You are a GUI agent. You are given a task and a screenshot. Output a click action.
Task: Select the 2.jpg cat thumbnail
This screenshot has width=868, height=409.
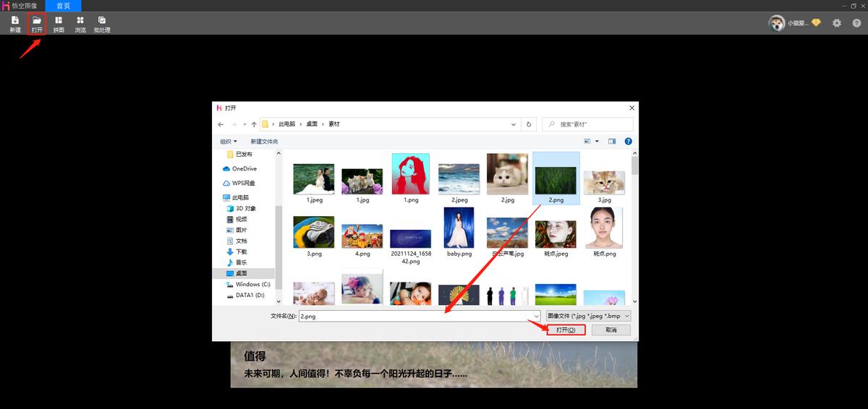(507, 173)
